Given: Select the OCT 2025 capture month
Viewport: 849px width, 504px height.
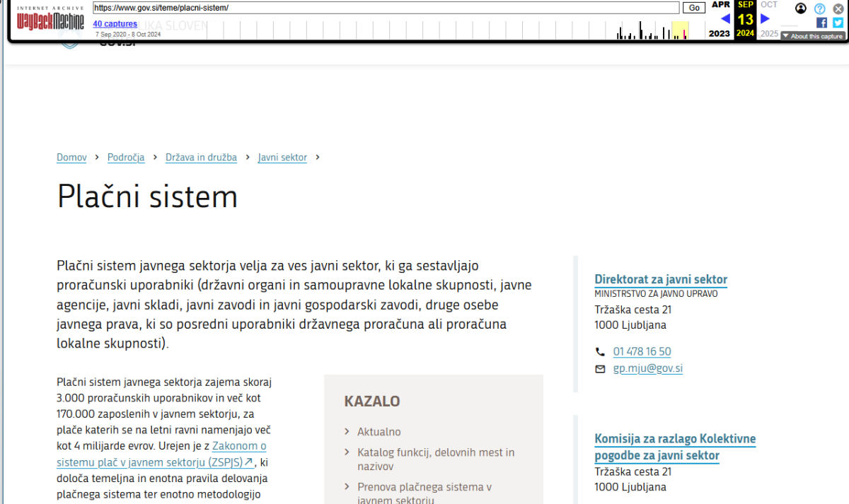Looking at the screenshot, I should (769, 19).
